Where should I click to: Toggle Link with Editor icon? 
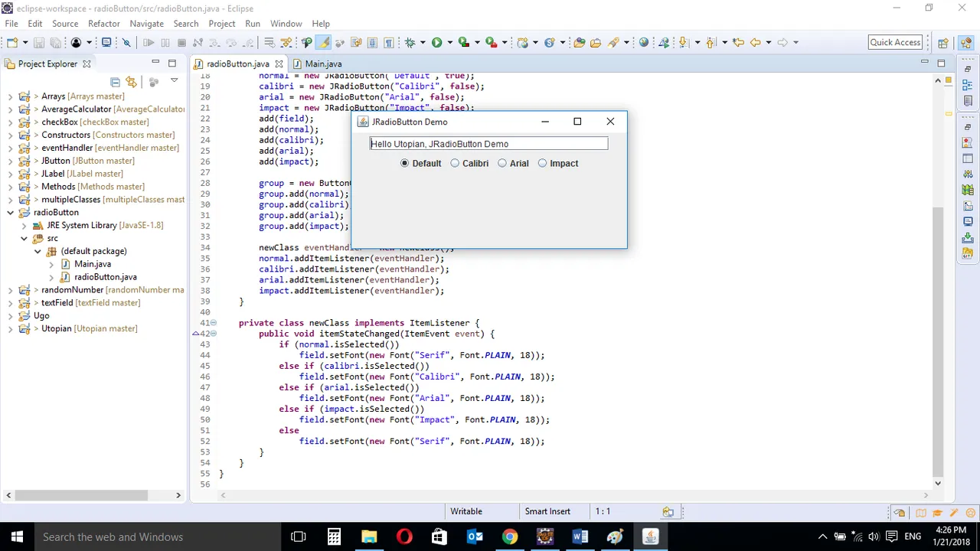(131, 82)
